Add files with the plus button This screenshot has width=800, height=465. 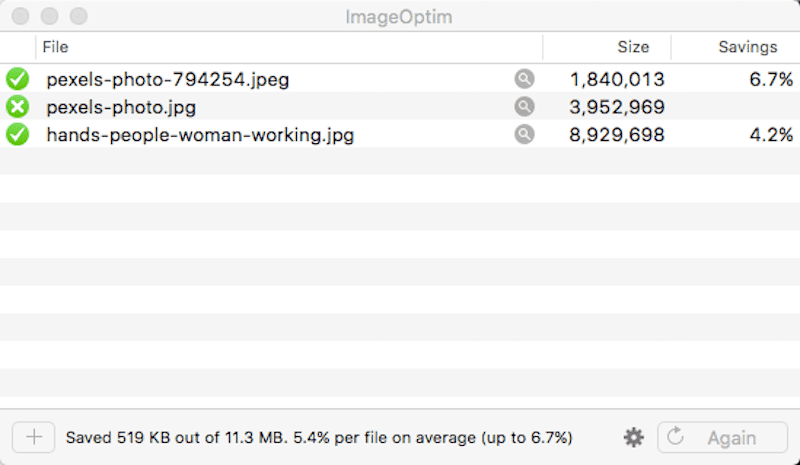click(34, 437)
